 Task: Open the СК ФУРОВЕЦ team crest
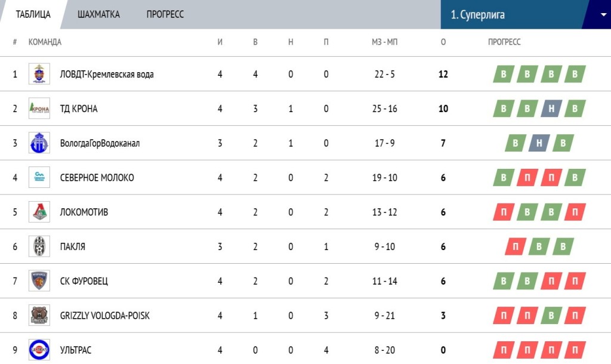coord(39,281)
